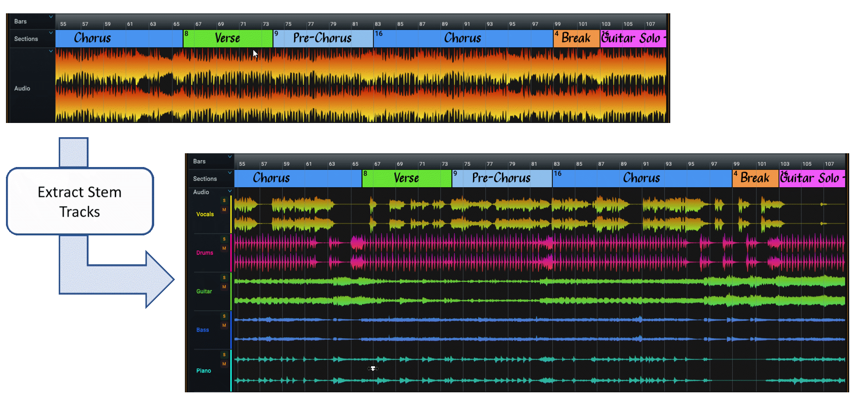
Task: Click the Sections row label in stems panel
Action: click(x=205, y=179)
